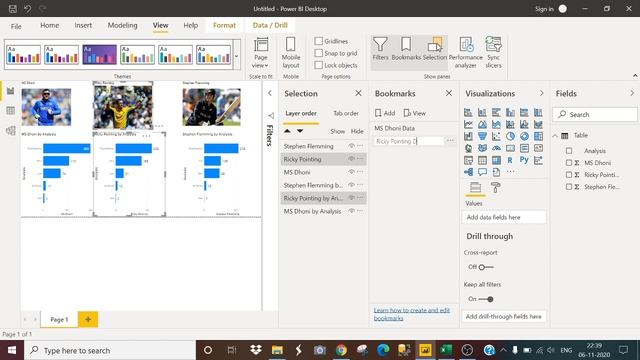Toggle the Bookmarks pane button

[406, 49]
